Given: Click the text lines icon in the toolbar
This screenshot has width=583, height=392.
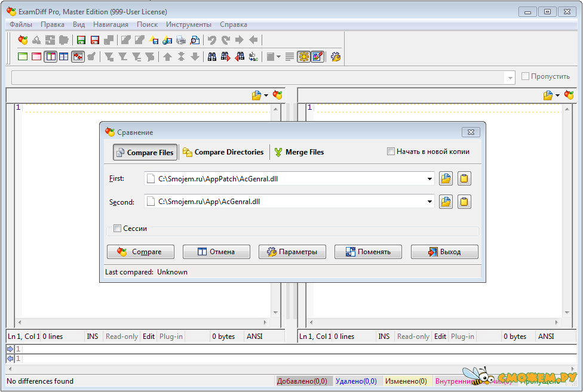Looking at the screenshot, I should click(290, 57).
